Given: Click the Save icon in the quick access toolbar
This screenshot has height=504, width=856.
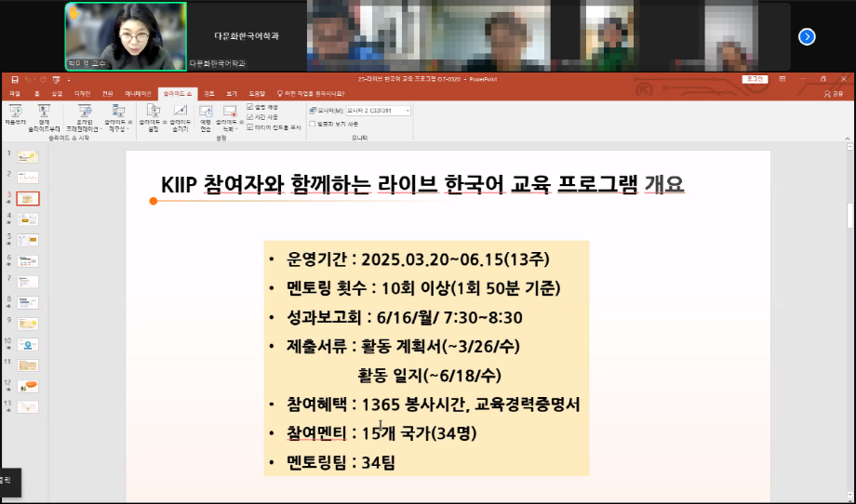Looking at the screenshot, I should click(x=15, y=80).
